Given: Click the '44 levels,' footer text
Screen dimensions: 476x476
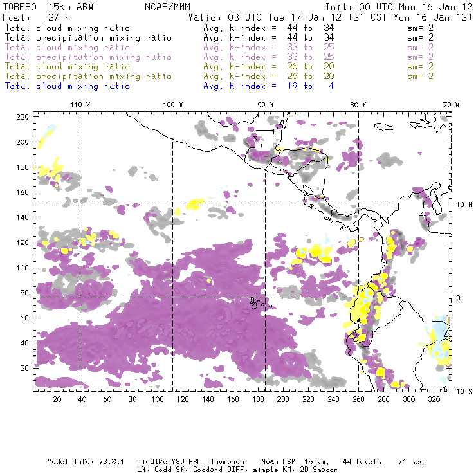Looking at the screenshot, I should [x=363, y=462].
